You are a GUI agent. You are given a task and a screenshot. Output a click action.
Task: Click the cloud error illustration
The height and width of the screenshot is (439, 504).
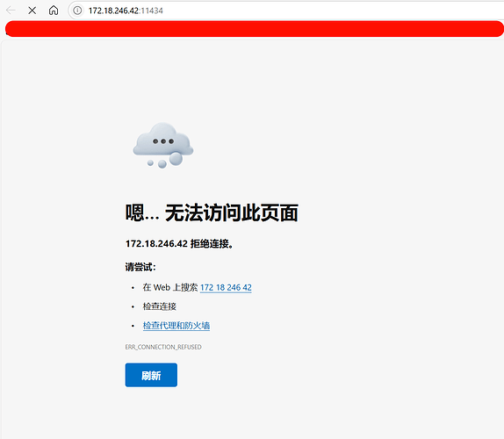163,145
